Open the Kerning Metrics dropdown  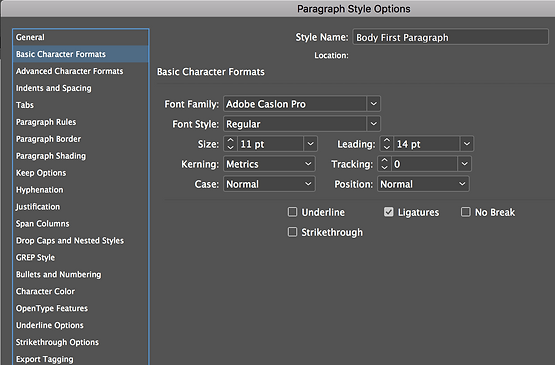coord(269,164)
